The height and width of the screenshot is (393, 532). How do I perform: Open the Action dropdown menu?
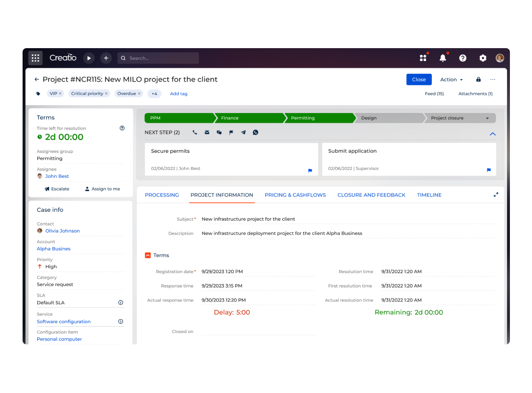click(450, 79)
